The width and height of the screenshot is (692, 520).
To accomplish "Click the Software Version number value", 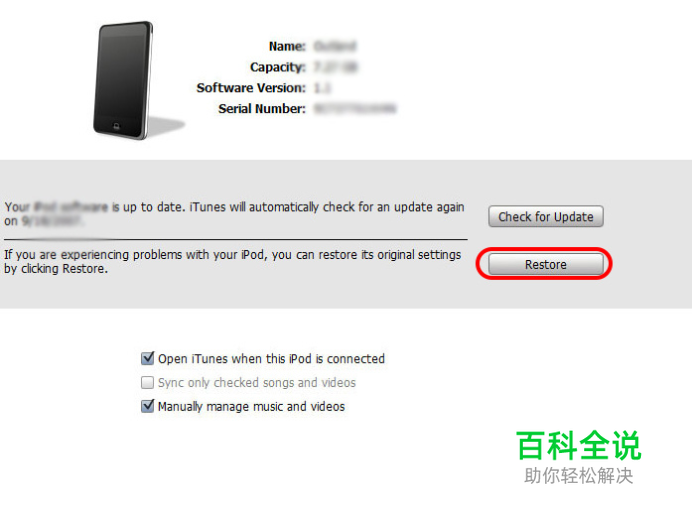I will (322, 88).
